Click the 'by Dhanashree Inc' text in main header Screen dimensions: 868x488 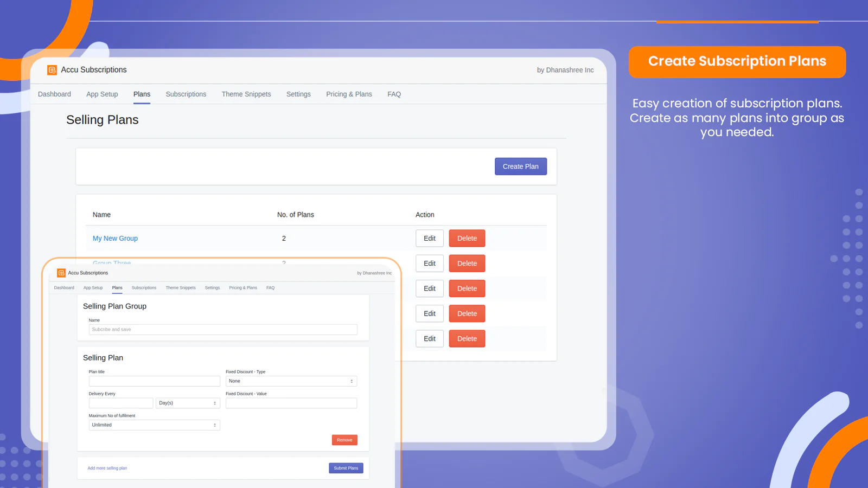[565, 70]
